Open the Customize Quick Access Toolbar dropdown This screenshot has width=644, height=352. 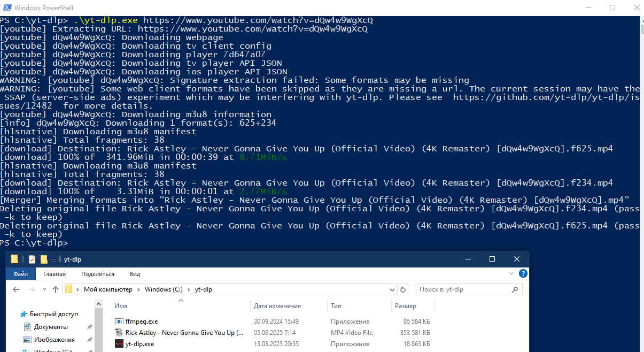pyautogui.click(x=54, y=260)
